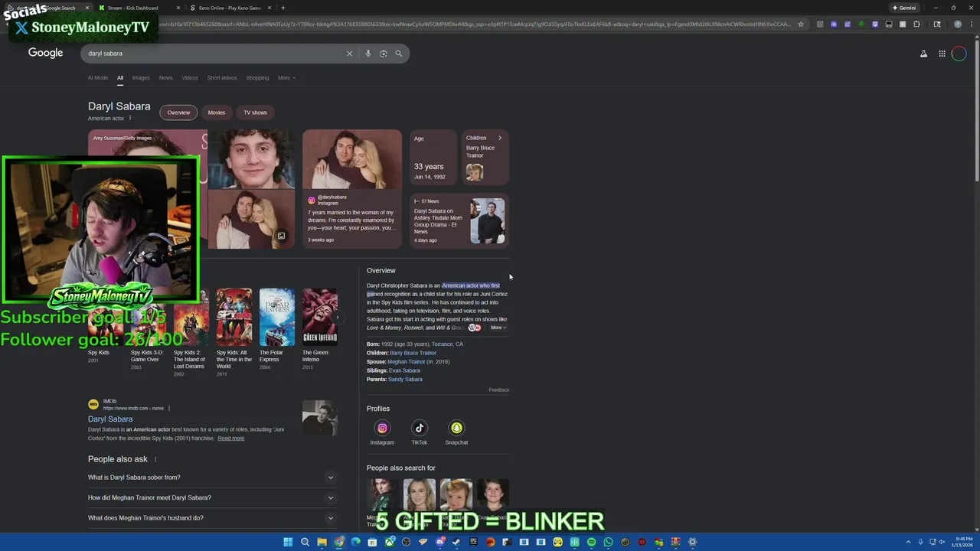The width and height of the screenshot is (980, 551).
Task: Open the Keno Online browser tab
Action: coord(230,8)
